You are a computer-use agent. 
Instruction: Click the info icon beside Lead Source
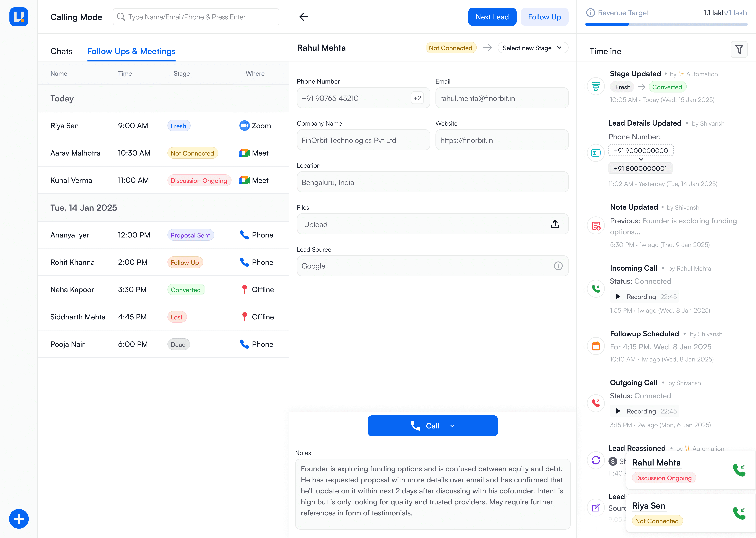(x=558, y=266)
